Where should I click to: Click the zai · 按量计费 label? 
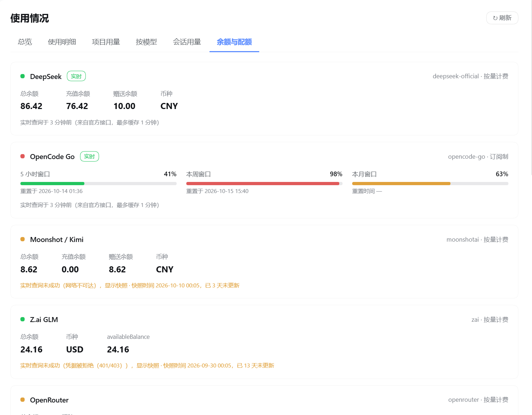click(x=490, y=320)
